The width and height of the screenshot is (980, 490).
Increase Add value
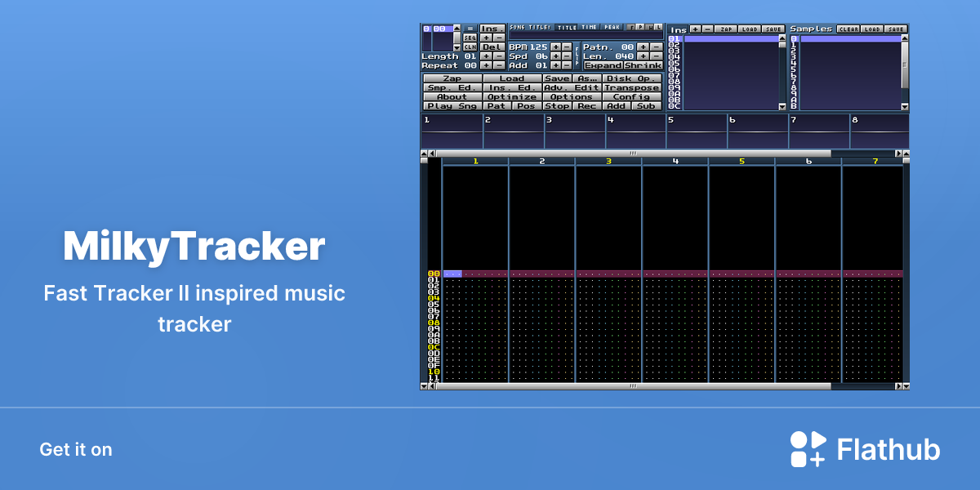tap(555, 65)
